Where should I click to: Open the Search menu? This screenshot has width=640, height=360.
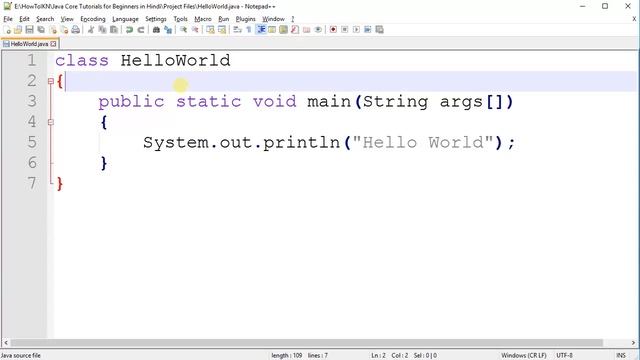coord(45,19)
